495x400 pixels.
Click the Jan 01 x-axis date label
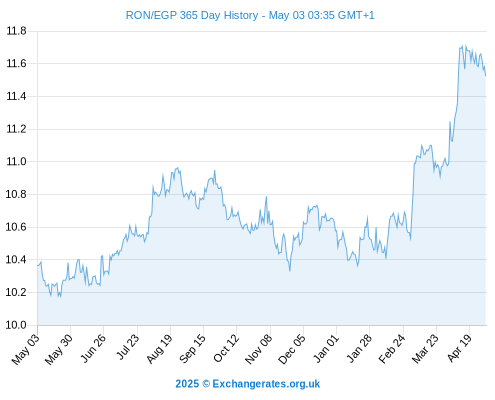point(326,348)
